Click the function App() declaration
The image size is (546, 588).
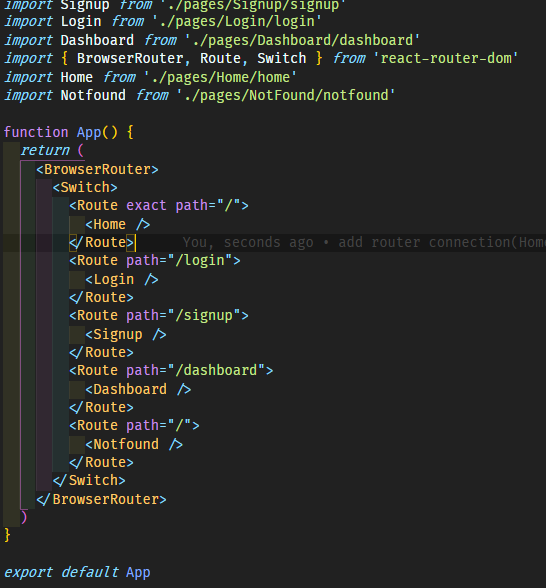69,132
